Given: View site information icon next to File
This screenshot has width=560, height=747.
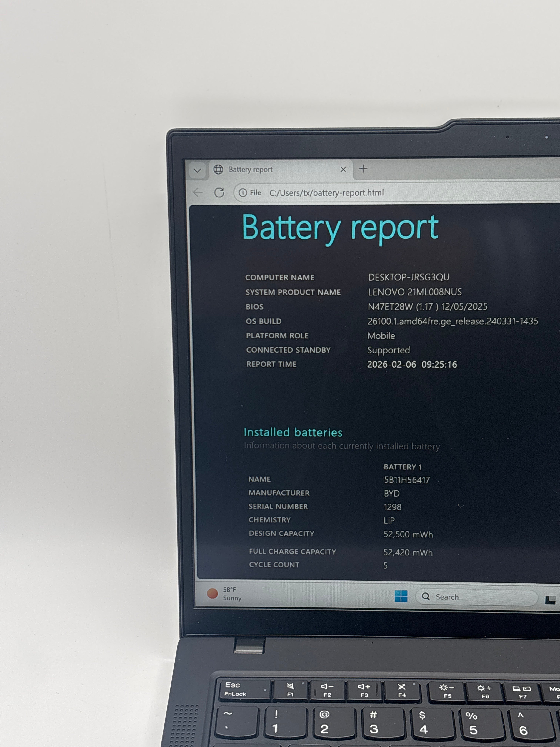Looking at the screenshot, I should pos(242,193).
